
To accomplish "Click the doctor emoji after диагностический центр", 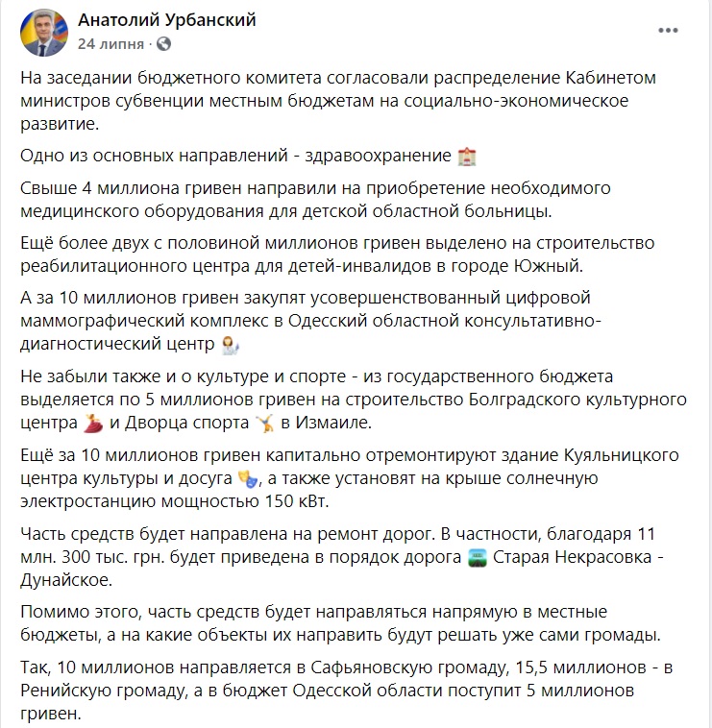I will pyautogui.click(x=231, y=345).
